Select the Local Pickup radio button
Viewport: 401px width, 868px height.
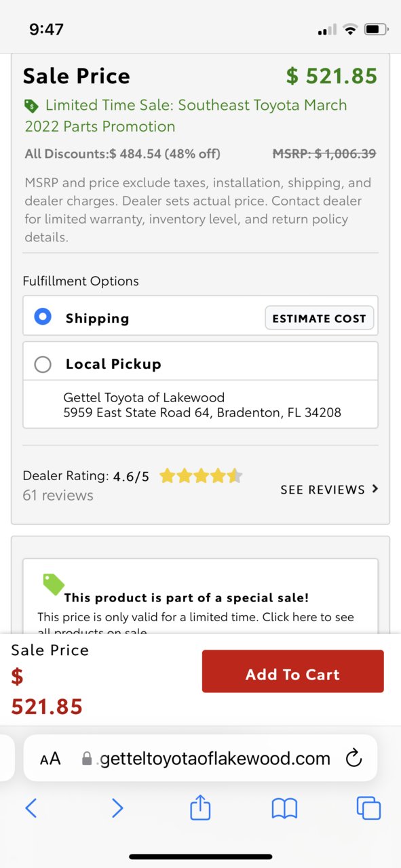[x=43, y=364]
